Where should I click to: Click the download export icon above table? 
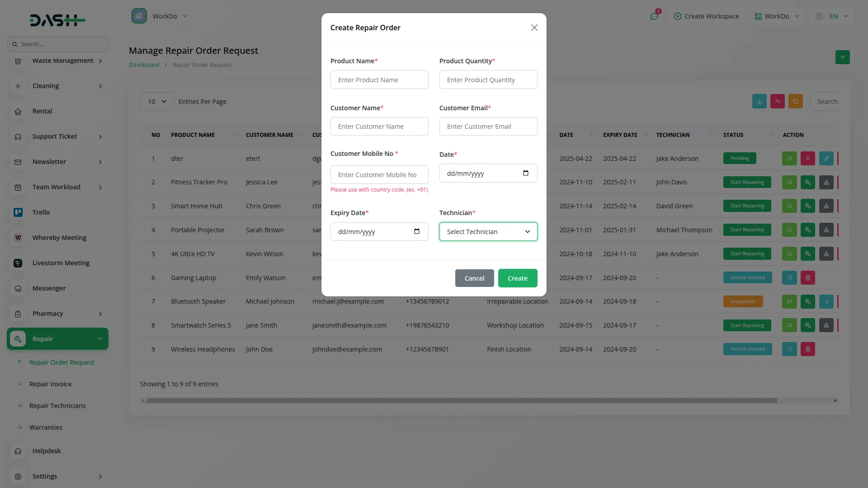[x=759, y=102]
